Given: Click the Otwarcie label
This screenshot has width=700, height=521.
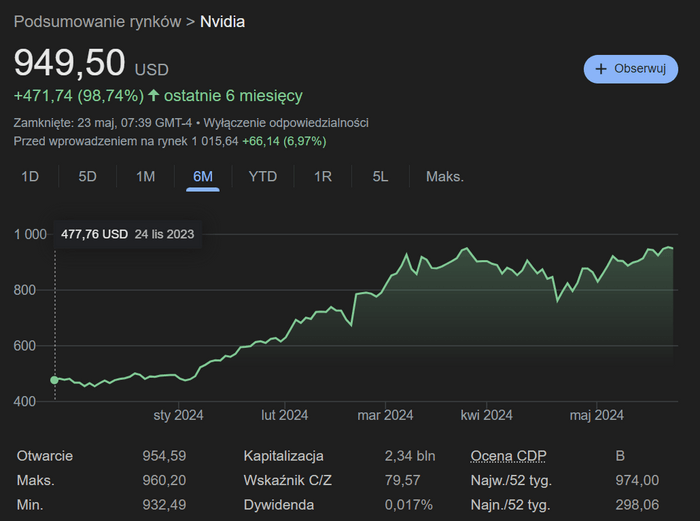Looking at the screenshot, I should (45, 456).
